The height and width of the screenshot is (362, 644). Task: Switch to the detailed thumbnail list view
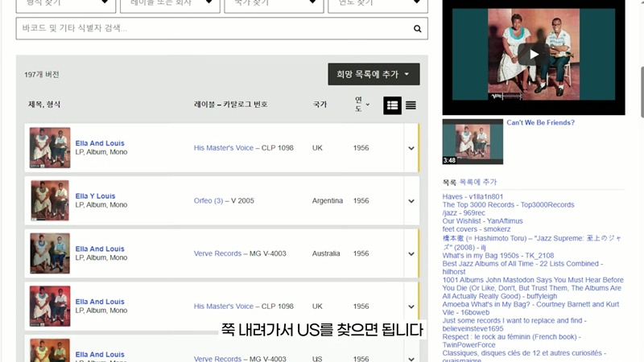pos(392,105)
